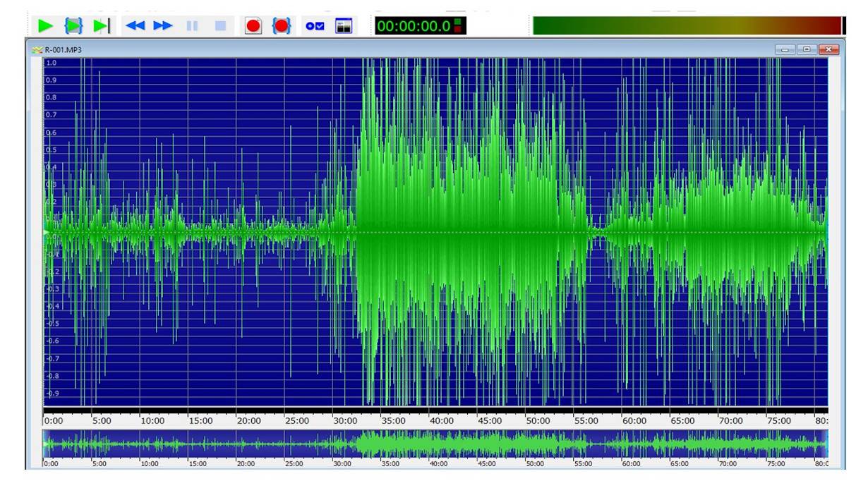
Task: Click the greyed-out Pause button
Action: (x=192, y=26)
